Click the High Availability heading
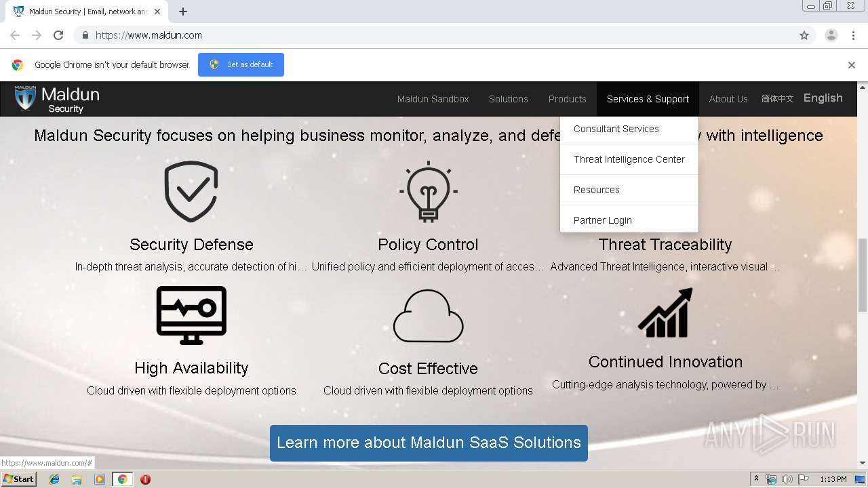The image size is (868, 488). (191, 368)
